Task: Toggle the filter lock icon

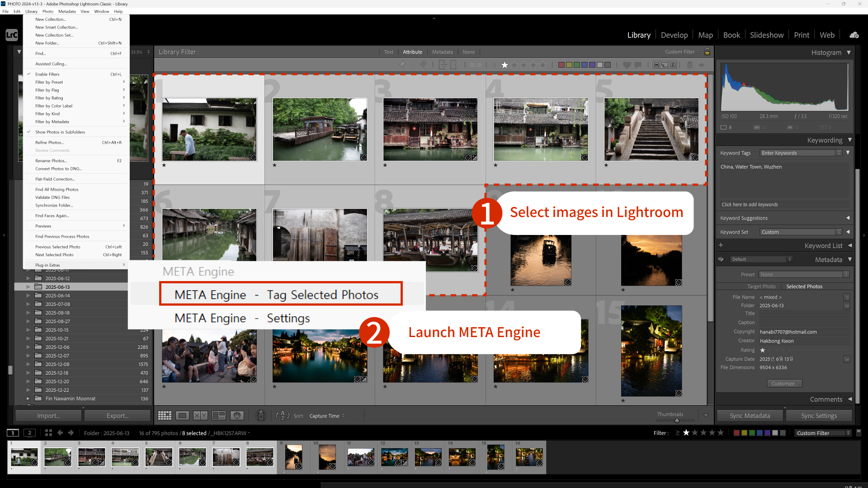Action: (x=708, y=52)
